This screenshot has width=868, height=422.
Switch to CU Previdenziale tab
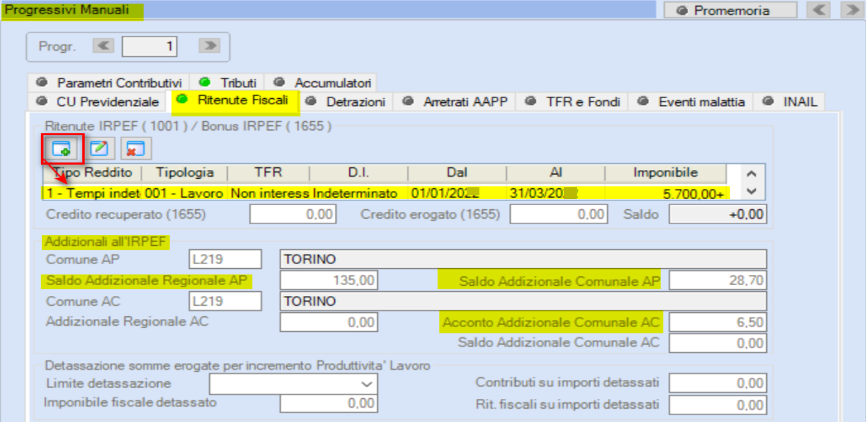pos(97,102)
